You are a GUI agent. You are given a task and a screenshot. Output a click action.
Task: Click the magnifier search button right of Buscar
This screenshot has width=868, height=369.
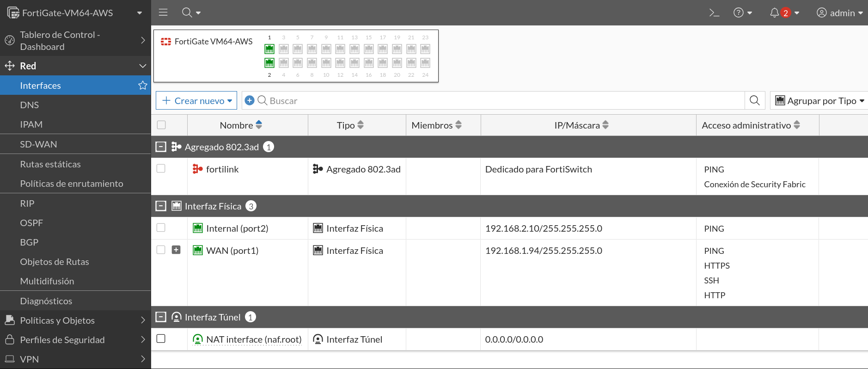(755, 100)
